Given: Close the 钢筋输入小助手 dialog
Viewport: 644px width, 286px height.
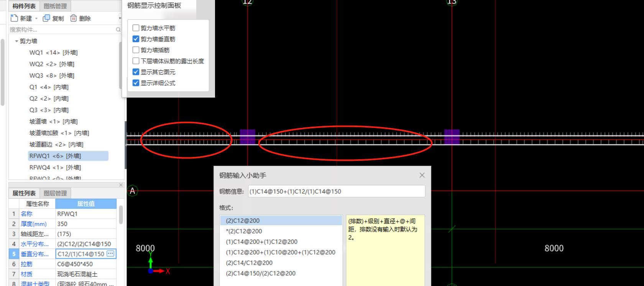Looking at the screenshot, I should point(422,175).
